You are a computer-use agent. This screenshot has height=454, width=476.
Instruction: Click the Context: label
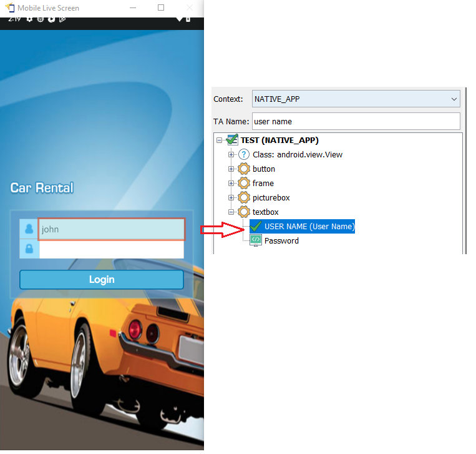tap(228, 99)
